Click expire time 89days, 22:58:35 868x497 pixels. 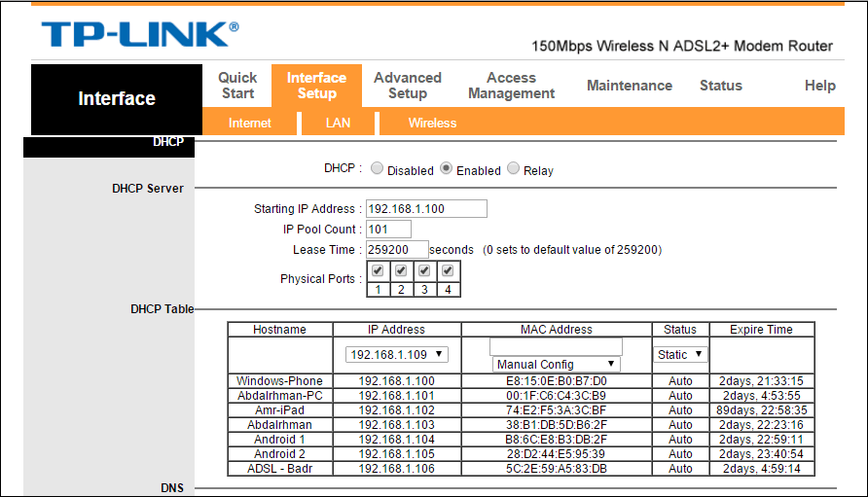point(762,410)
